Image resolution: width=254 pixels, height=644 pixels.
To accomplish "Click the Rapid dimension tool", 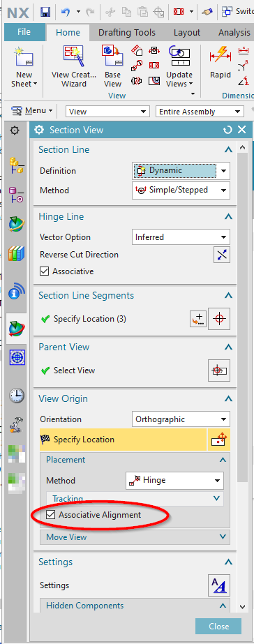I will pos(221,61).
